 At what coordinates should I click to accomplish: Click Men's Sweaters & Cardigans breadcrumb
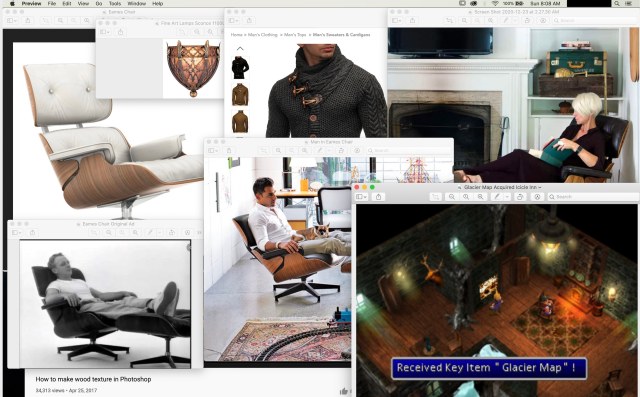[x=342, y=35]
